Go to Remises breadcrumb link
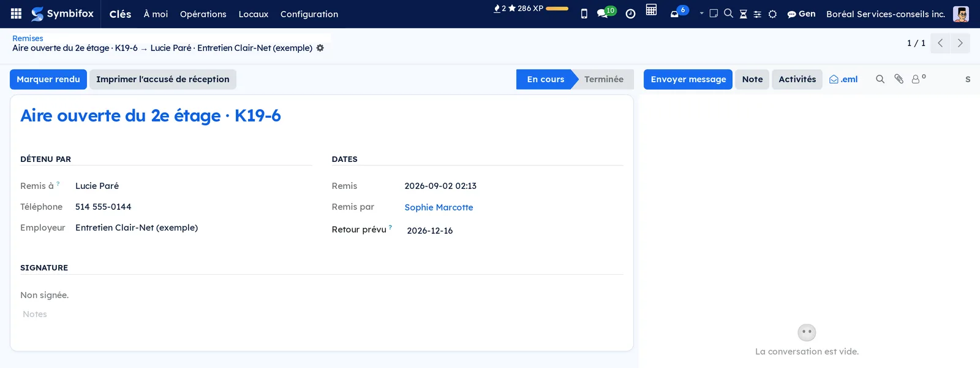This screenshot has width=980, height=368. (28, 38)
